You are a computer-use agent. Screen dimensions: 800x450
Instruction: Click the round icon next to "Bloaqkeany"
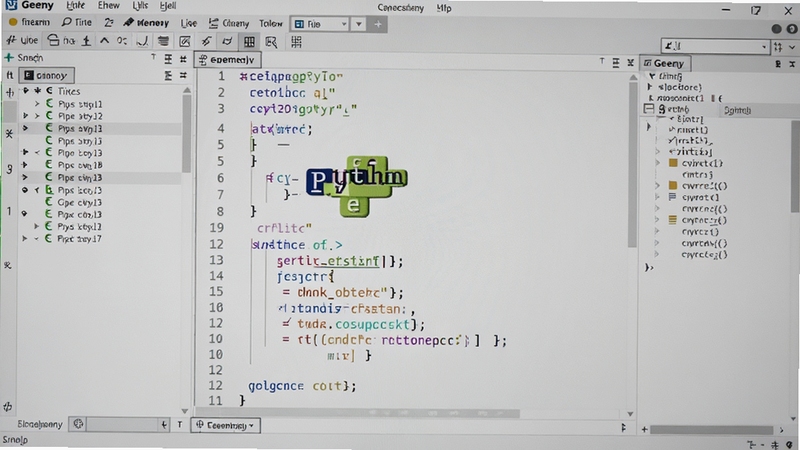click(78, 423)
